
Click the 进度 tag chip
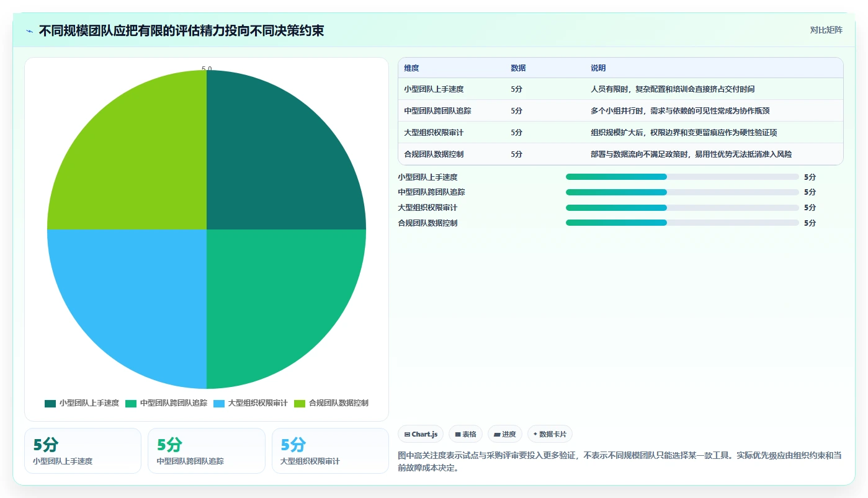pyautogui.click(x=505, y=434)
